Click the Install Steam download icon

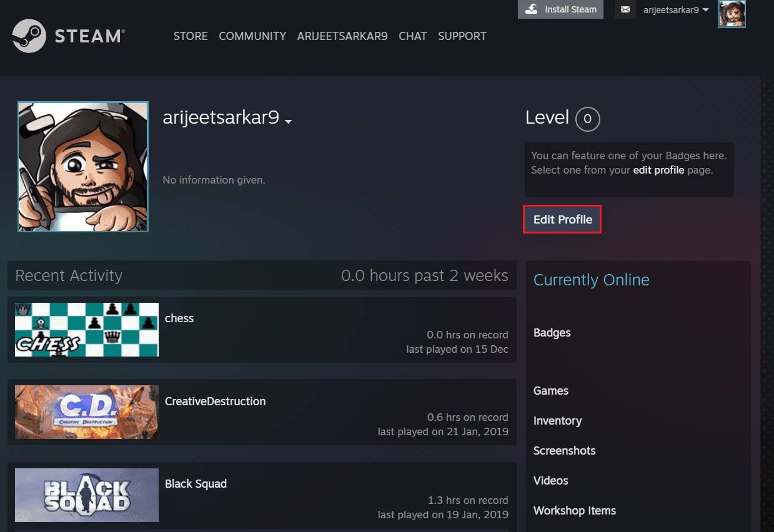pyautogui.click(x=531, y=9)
